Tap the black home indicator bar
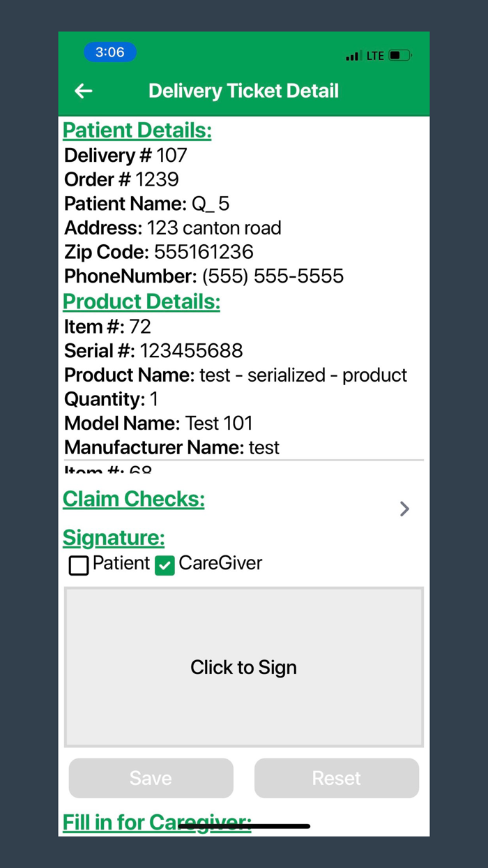 click(x=243, y=827)
